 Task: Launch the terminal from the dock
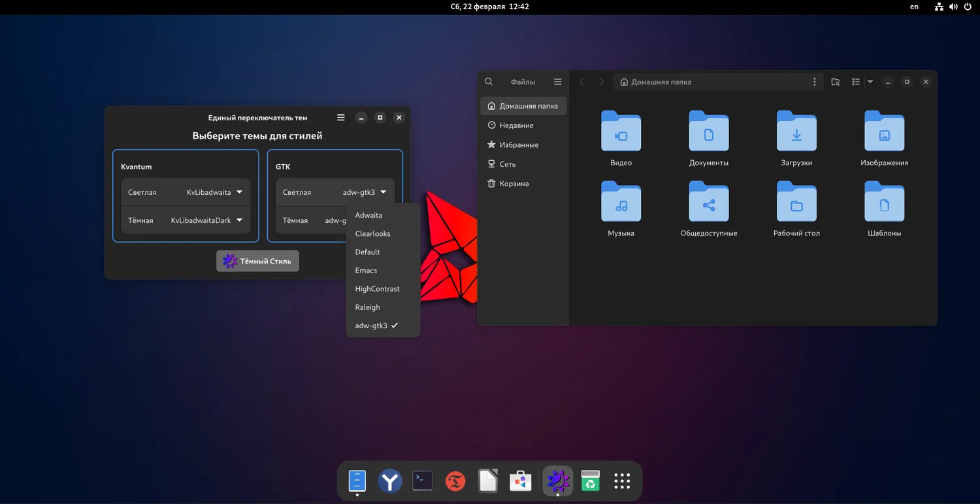(423, 482)
